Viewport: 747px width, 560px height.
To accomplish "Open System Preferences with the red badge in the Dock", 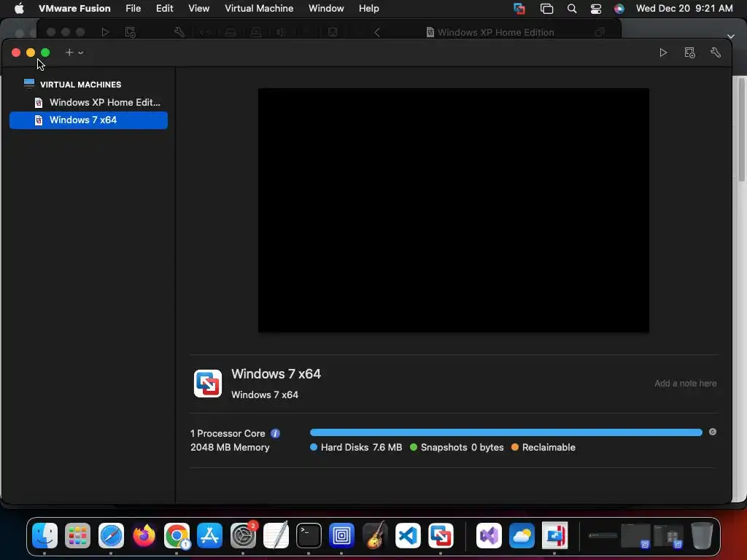I will (243, 535).
